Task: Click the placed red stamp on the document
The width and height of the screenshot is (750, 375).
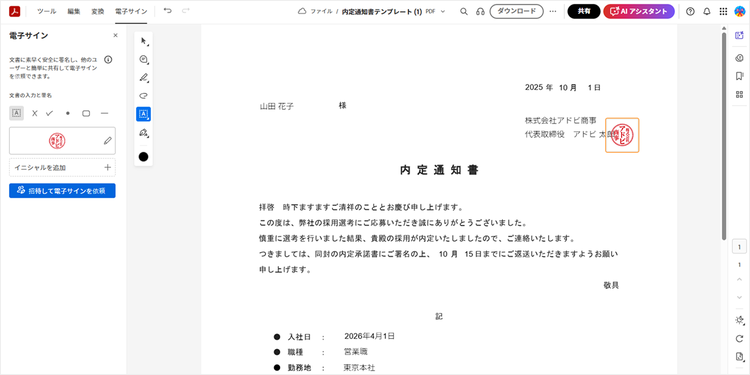Action: pyautogui.click(x=622, y=135)
